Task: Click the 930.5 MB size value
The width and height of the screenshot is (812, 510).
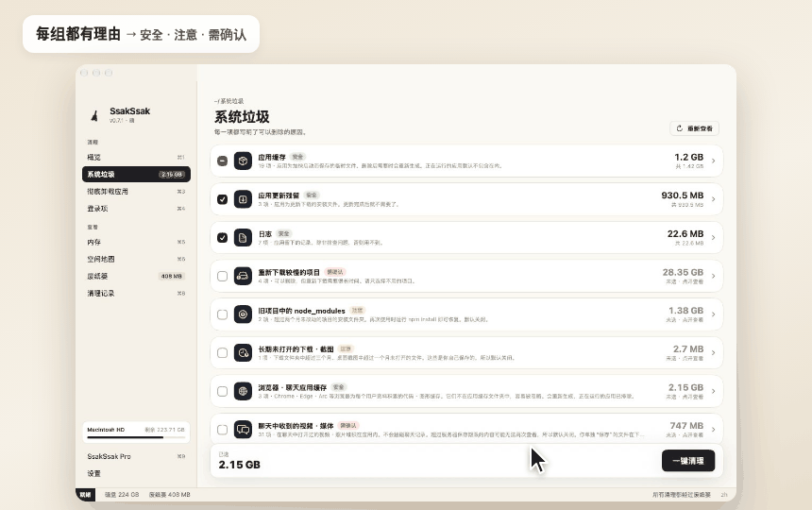Action: click(x=683, y=195)
